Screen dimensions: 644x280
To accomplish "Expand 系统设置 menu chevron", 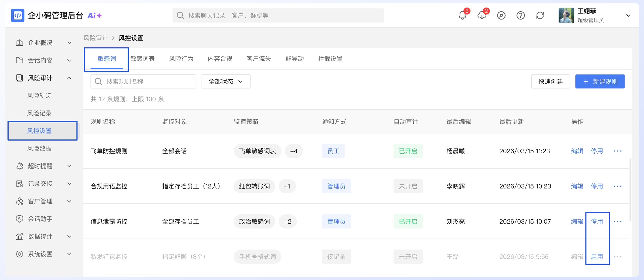I will click(69, 254).
